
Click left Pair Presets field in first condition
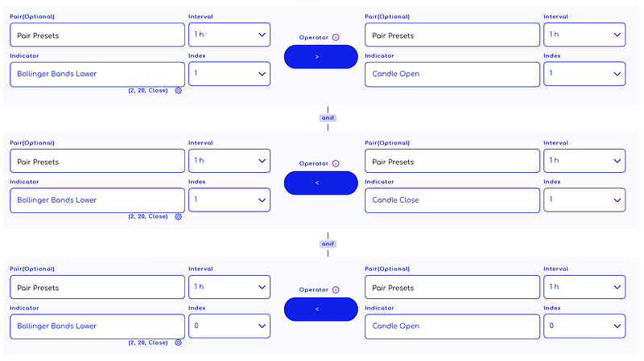tap(97, 35)
